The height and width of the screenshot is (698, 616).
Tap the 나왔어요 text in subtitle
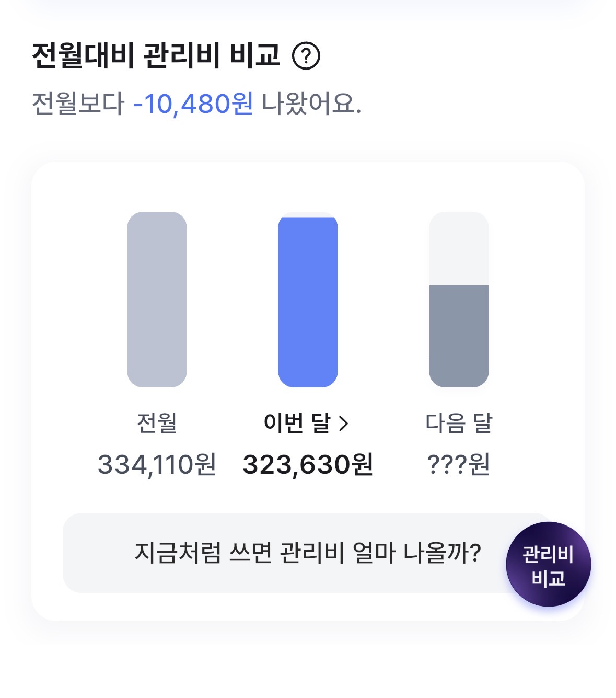[311, 104]
